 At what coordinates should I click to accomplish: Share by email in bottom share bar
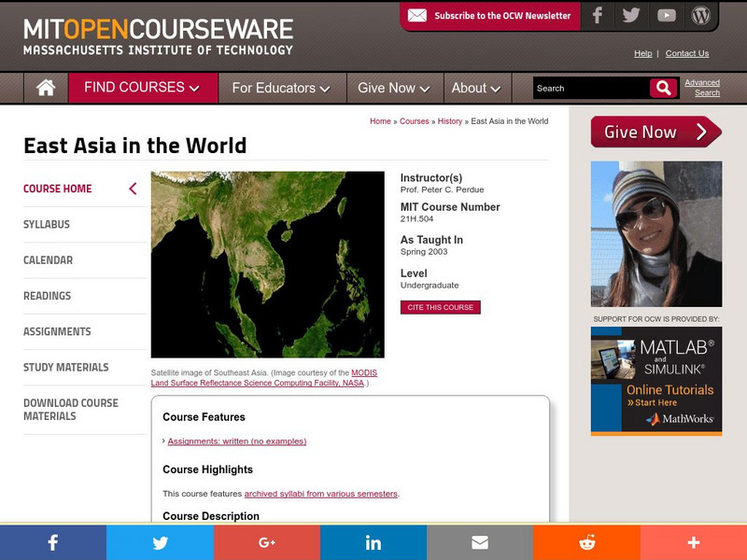click(480, 542)
